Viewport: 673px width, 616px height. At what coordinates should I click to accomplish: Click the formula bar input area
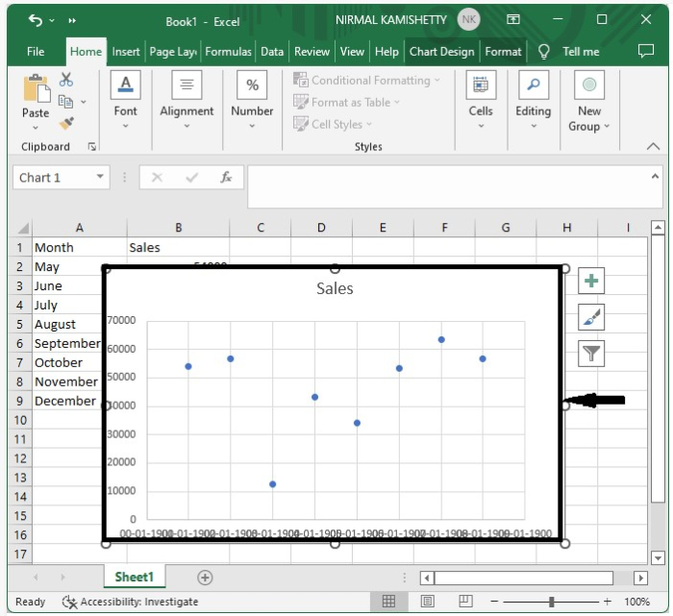449,186
